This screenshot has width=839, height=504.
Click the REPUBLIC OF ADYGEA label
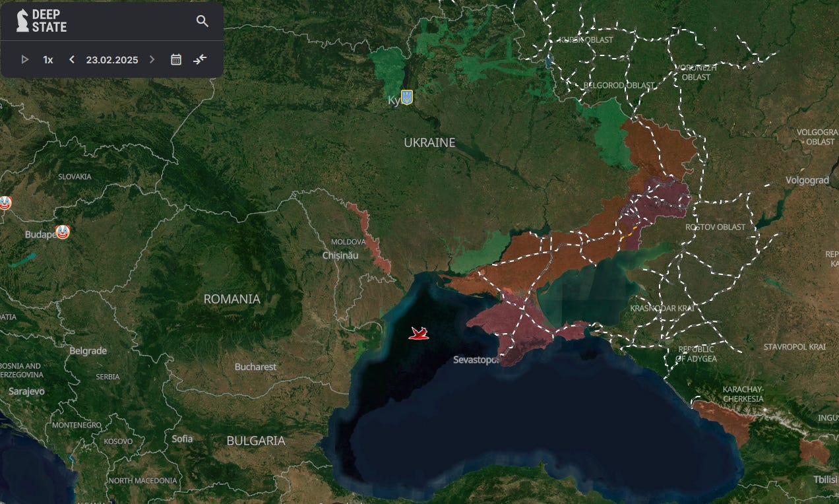696,354
